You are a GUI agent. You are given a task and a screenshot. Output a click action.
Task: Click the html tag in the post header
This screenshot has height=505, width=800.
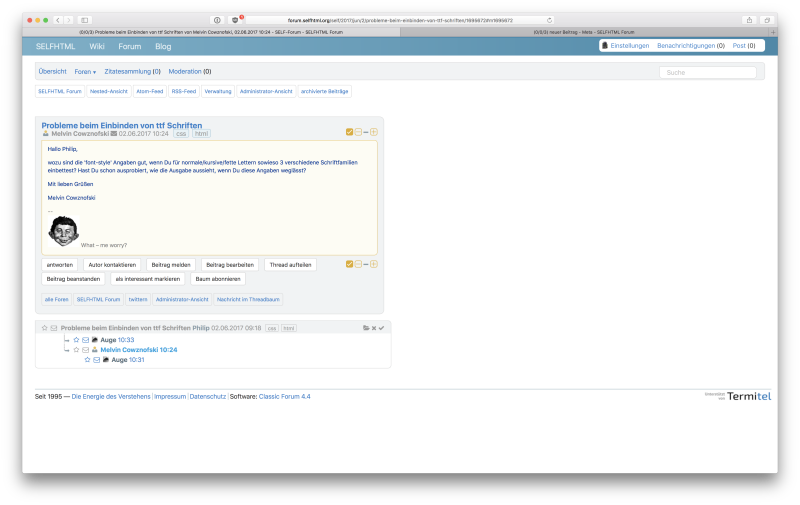[202, 134]
